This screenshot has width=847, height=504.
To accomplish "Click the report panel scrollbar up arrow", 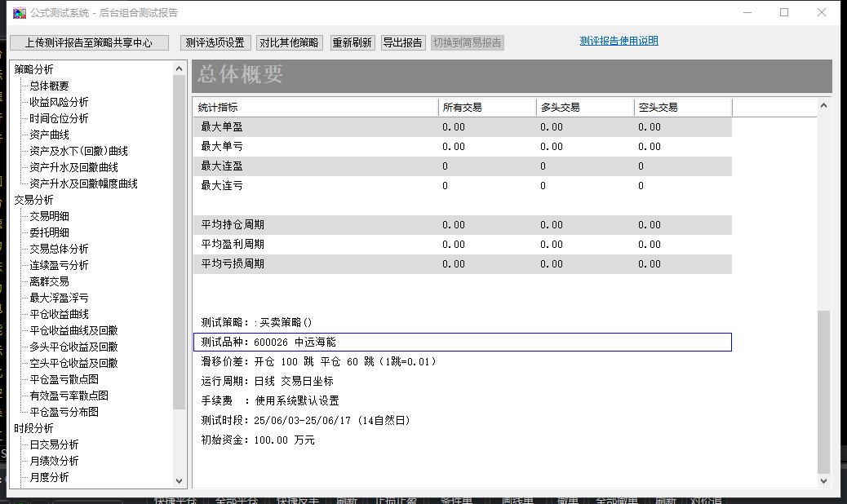I will (x=824, y=105).
